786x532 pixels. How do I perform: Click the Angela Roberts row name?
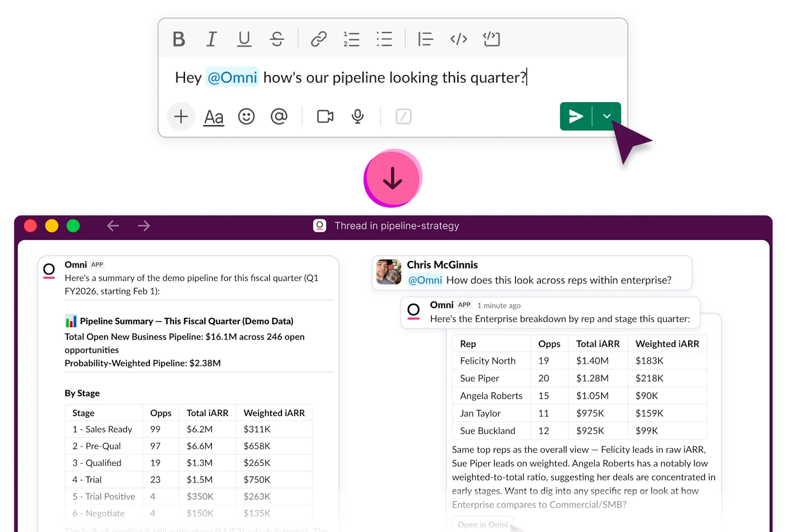pos(491,395)
